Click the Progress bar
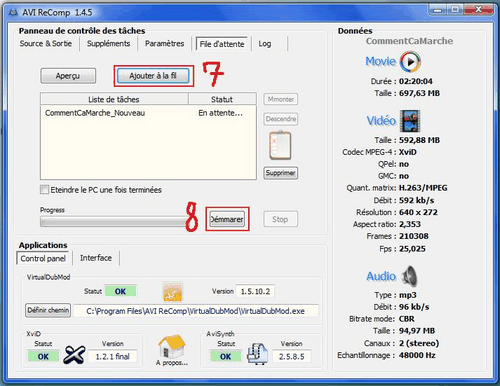This screenshot has width=500, height=386. [x=115, y=222]
